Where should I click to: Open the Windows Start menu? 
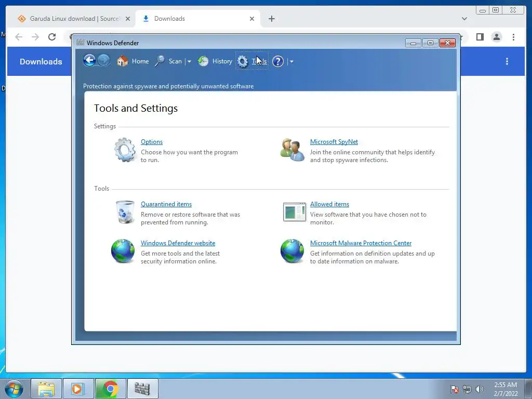[x=14, y=389]
